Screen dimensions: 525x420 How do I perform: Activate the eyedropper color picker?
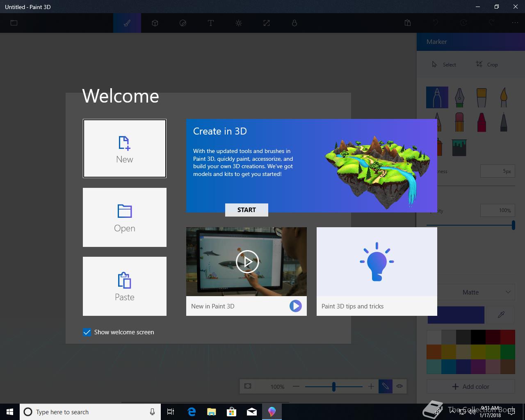(x=501, y=315)
